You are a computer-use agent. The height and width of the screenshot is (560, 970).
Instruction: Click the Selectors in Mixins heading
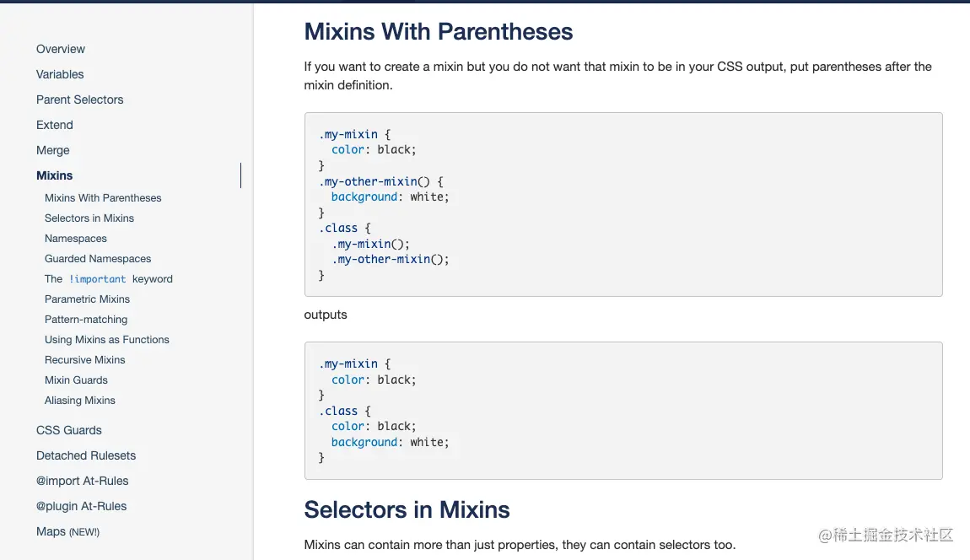tap(407, 509)
